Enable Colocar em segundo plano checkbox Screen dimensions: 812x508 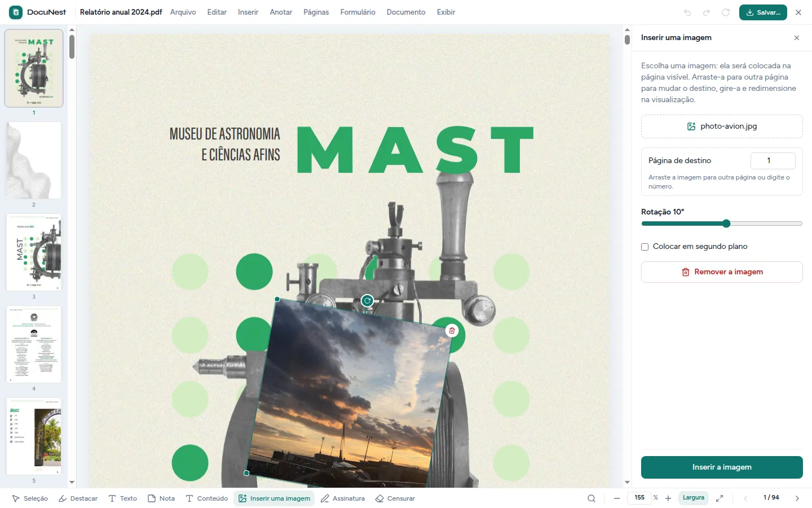pyautogui.click(x=645, y=247)
